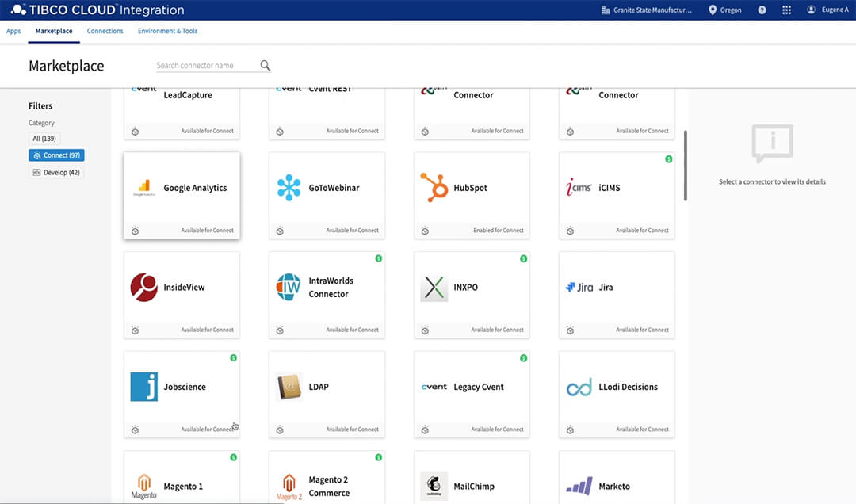Viewport: 856px width, 504px height.
Task: Click the INXPO X logo
Action: 434,287
